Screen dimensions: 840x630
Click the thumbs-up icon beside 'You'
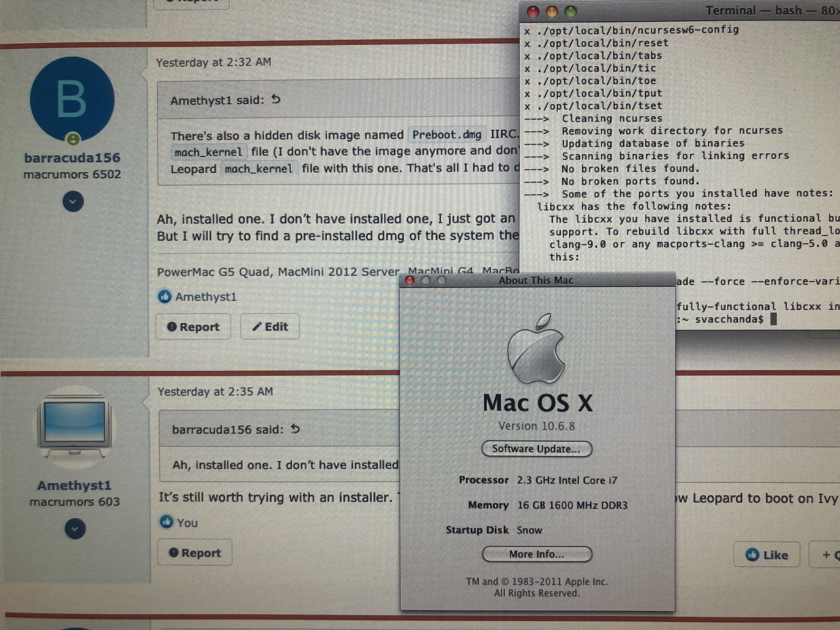[167, 522]
